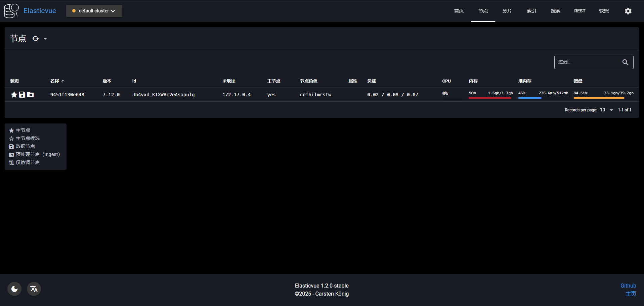The image size is (644, 306).
Task: Focus the 过滤 filter input field
Action: [x=588, y=62]
